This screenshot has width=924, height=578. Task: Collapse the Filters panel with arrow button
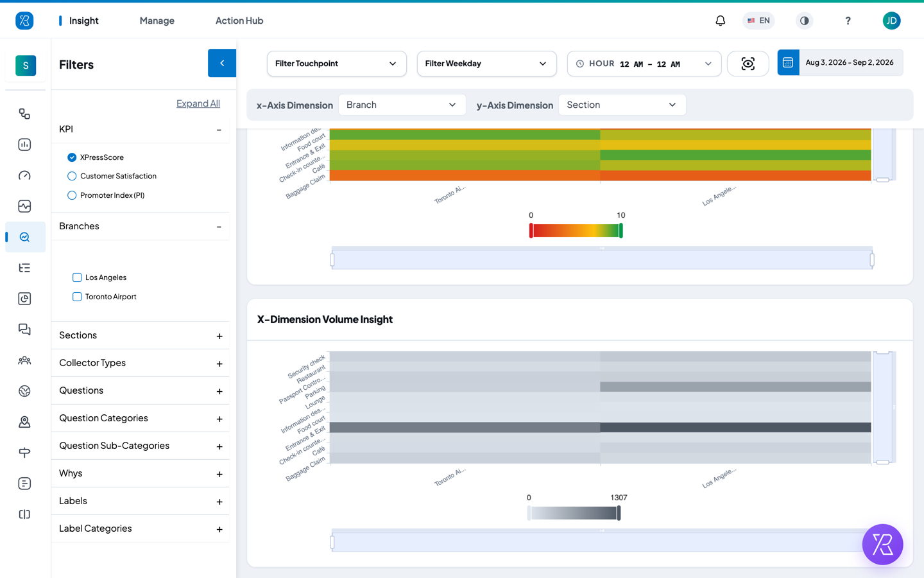click(222, 63)
